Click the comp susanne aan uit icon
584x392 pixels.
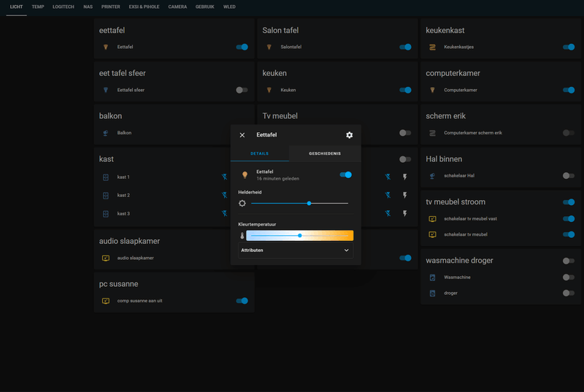click(x=106, y=301)
